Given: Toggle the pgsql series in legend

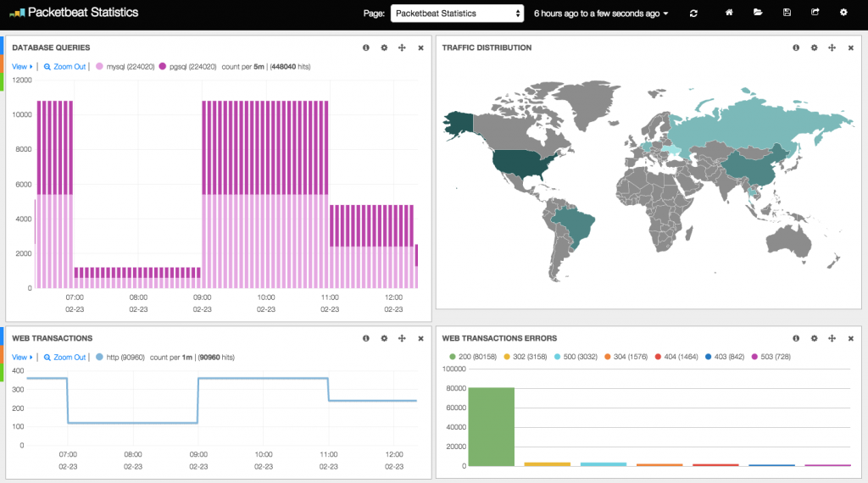Looking at the screenshot, I should [x=187, y=66].
